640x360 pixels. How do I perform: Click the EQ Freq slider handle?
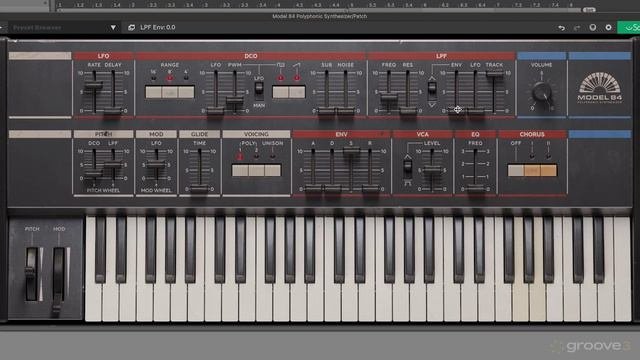coord(475,189)
